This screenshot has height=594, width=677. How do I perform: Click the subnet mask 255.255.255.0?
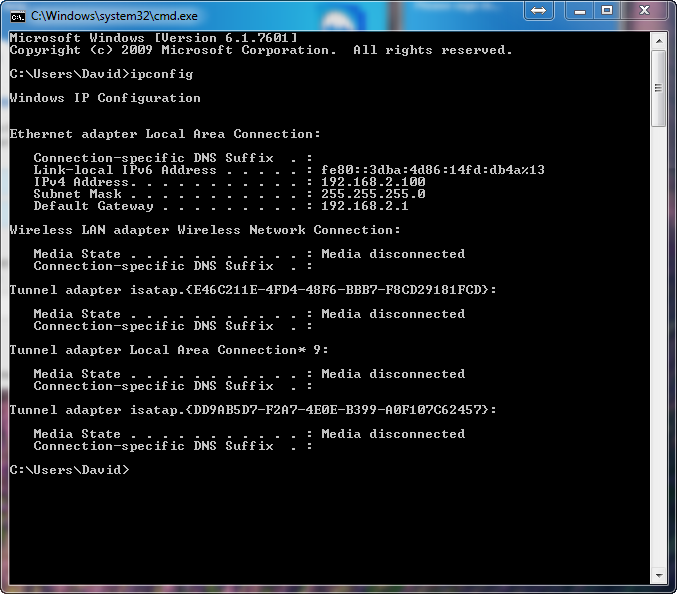click(373, 194)
